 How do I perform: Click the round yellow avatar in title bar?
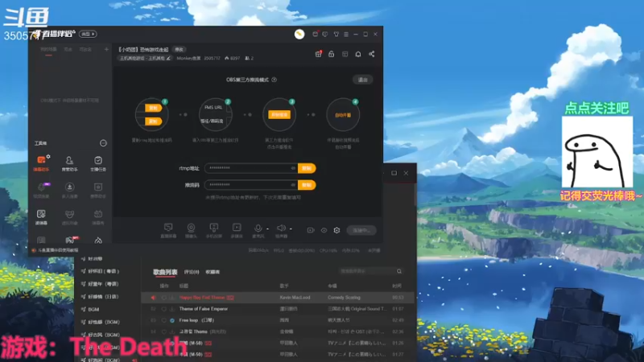point(299,34)
